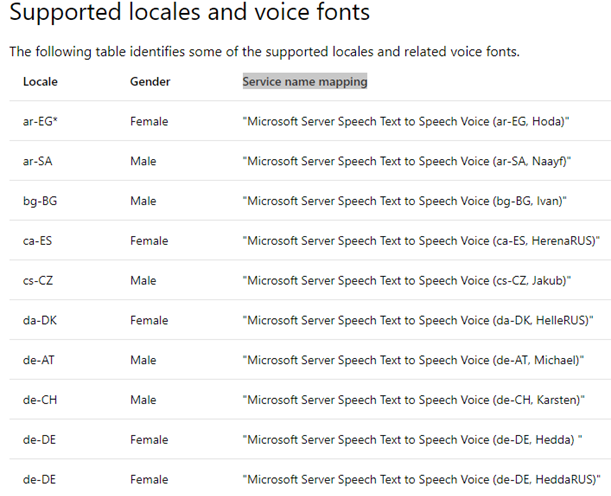Click the 'Supported locales and voice fonts' heading

tap(189, 14)
